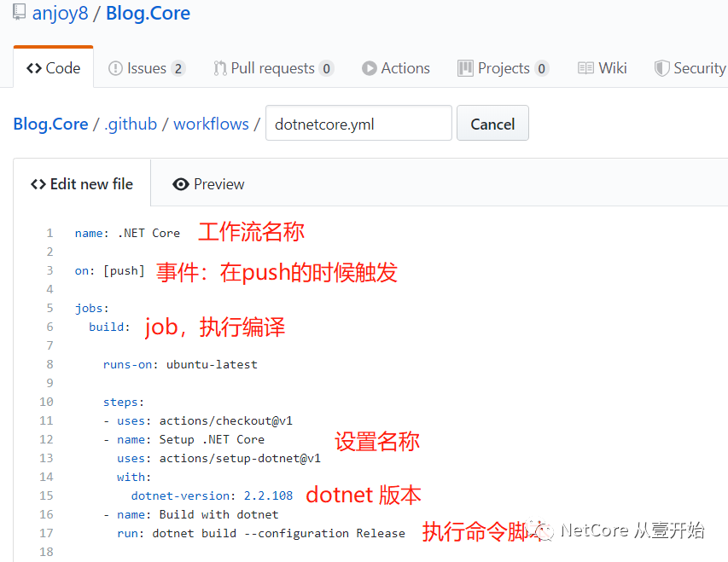Click the Projects count badge 0

pyautogui.click(x=541, y=69)
